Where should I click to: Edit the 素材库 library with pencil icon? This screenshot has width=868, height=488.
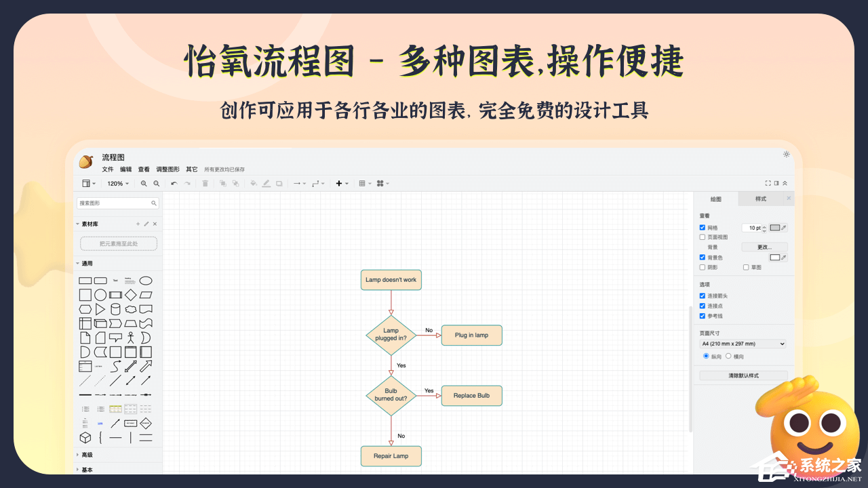click(x=146, y=224)
